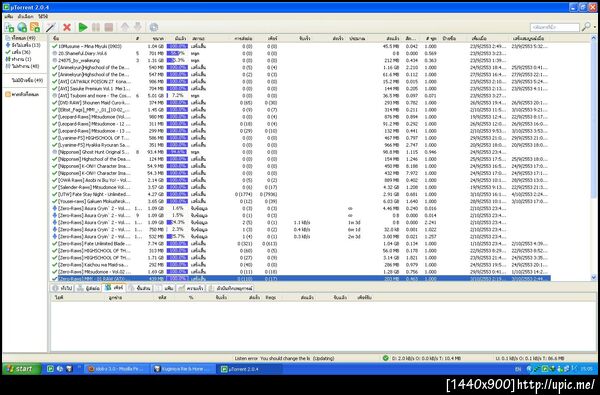This screenshot has width=600, height=395.
Task: Click the torrent list scrollbar up arrow
Action: coord(593,38)
